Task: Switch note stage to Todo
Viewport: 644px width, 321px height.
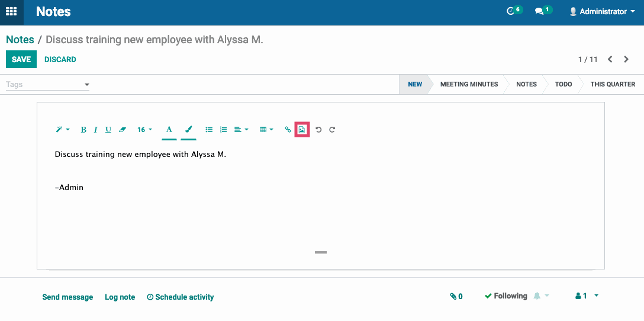Action: point(563,84)
